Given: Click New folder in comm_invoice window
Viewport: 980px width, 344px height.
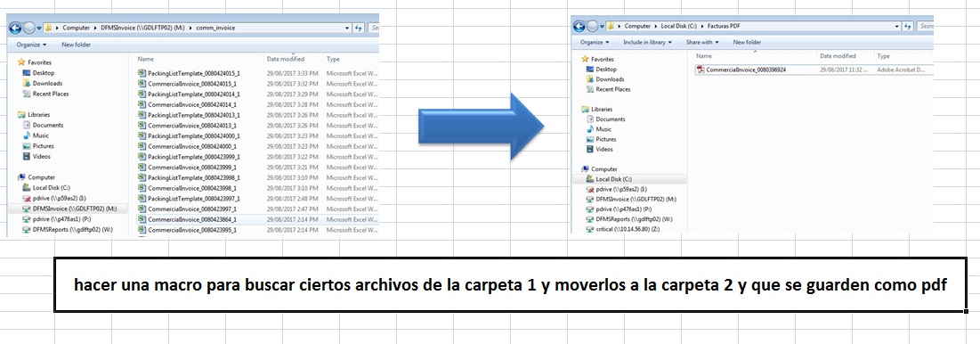Looking at the screenshot, I should coord(77,45).
